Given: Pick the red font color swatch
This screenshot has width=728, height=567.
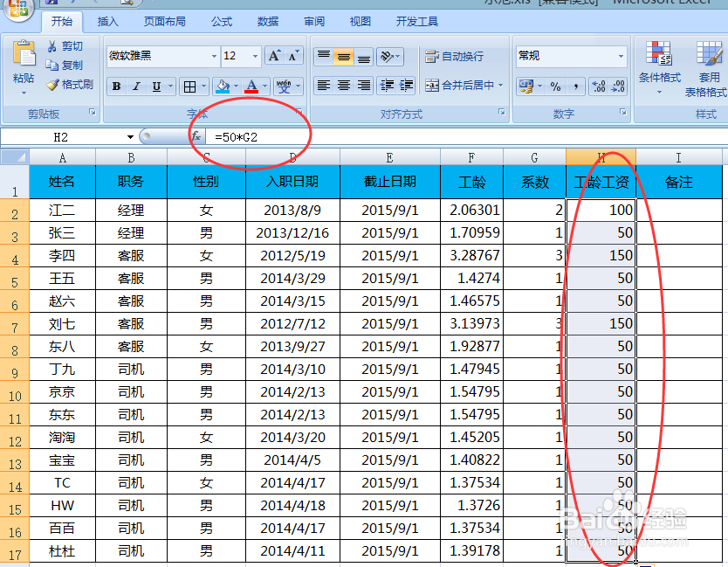Looking at the screenshot, I should (251, 86).
